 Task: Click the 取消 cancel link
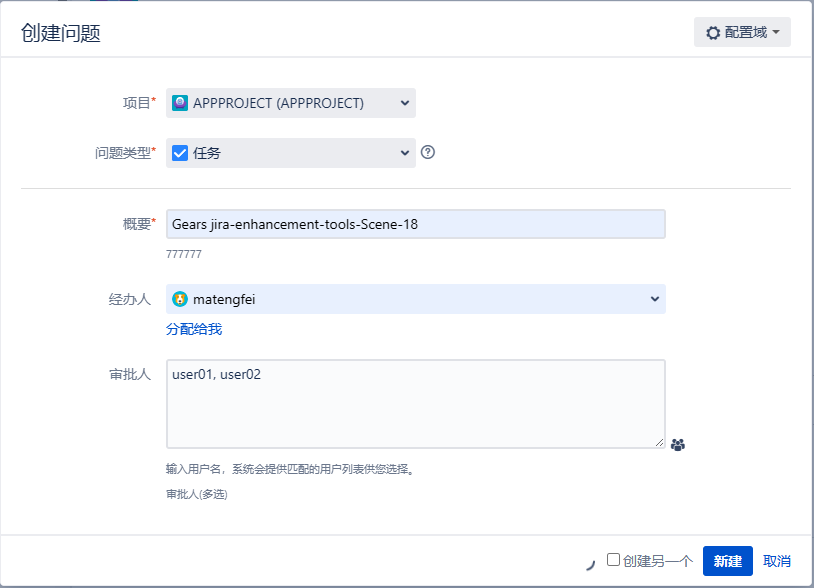pyautogui.click(x=777, y=561)
